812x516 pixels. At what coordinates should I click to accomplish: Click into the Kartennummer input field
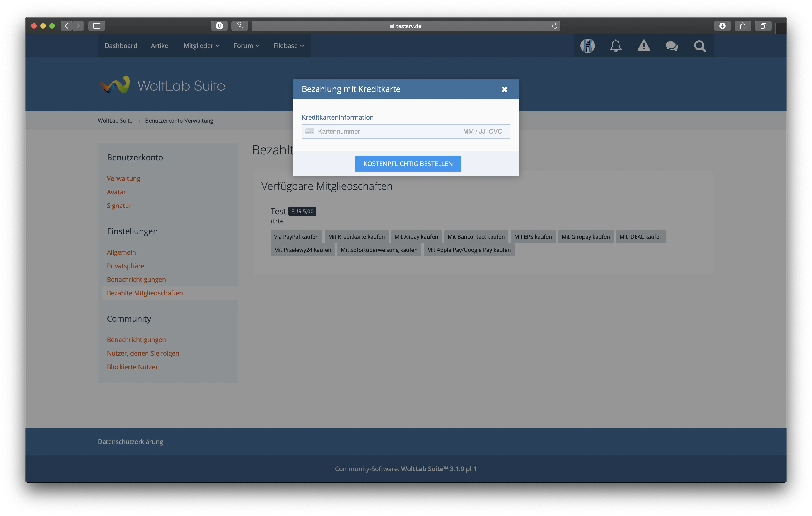coord(384,131)
